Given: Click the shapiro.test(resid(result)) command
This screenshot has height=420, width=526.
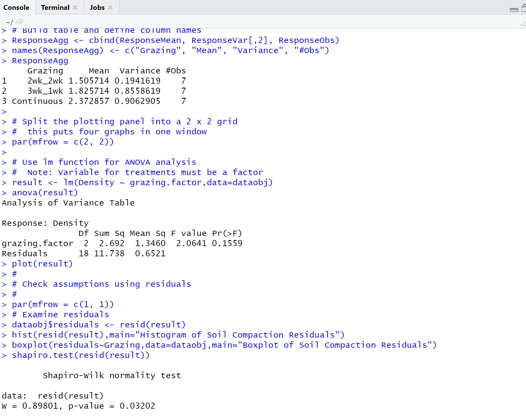Looking at the screenshot, I should (x=81, y=355).
